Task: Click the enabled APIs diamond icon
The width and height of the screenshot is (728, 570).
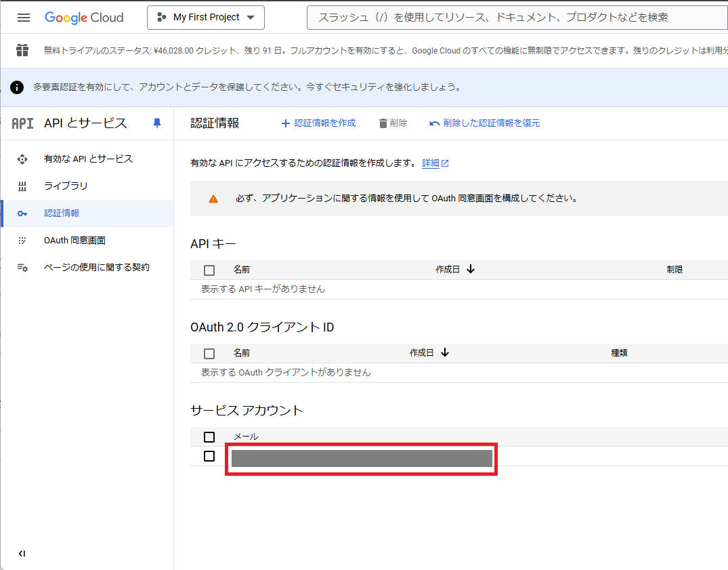Action: point(22,159)
